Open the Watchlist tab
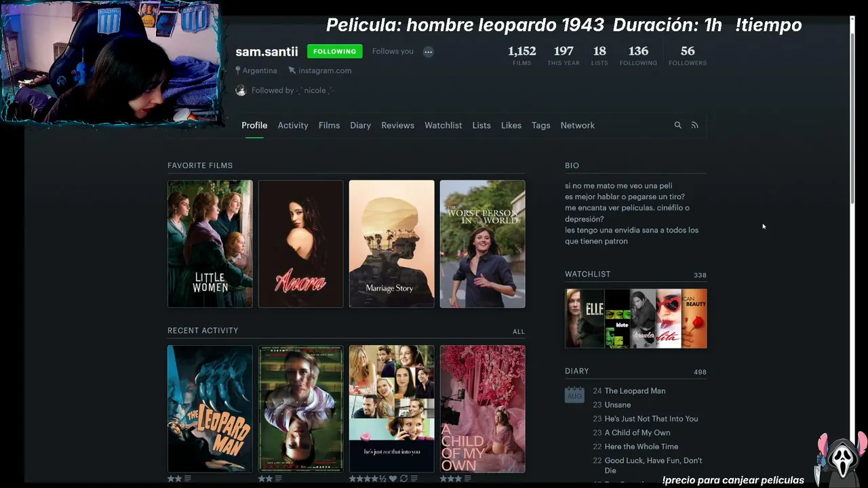This screenshot has height=488, width=868. 443,125
